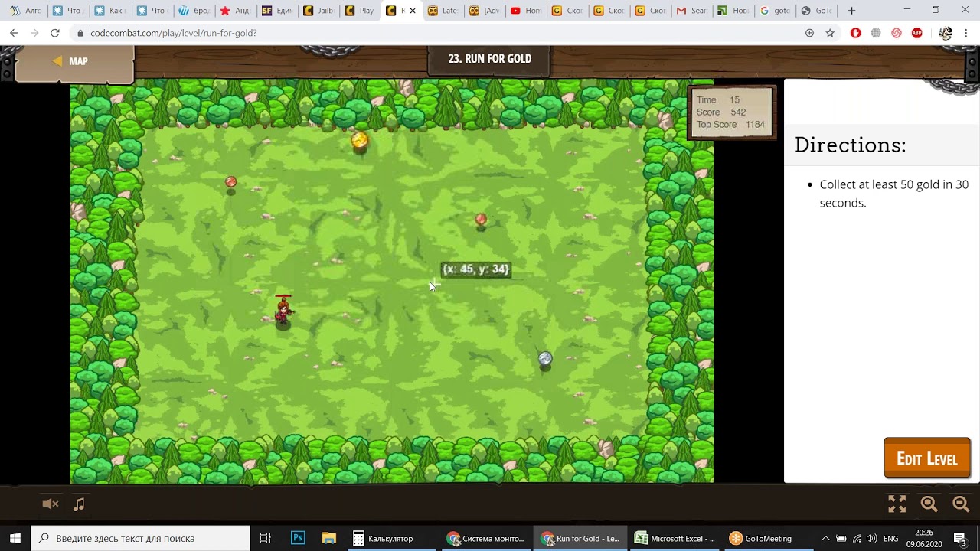Open the AdBlock Plus extension icon
The height and width of the screenshot is (551, 980).
tap(917, 33)
